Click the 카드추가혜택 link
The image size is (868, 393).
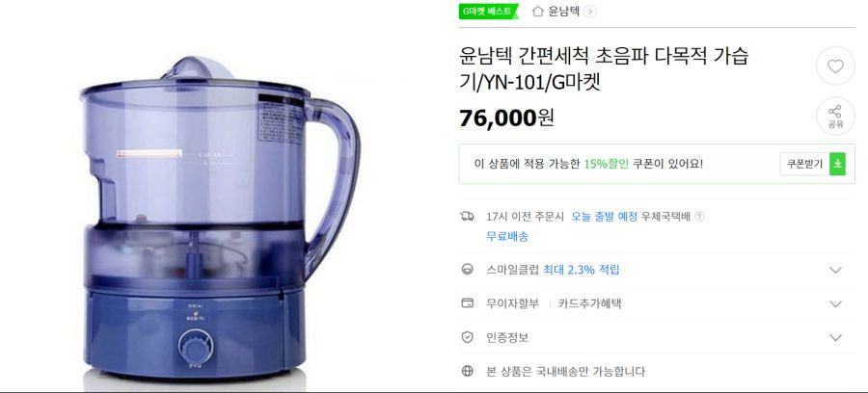click(x=589, y=303)
